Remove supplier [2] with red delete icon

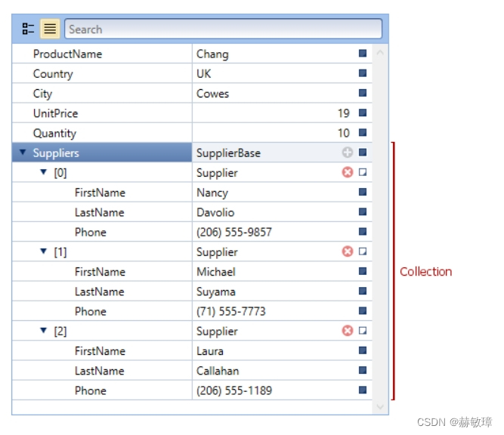(x=348, y=331)
